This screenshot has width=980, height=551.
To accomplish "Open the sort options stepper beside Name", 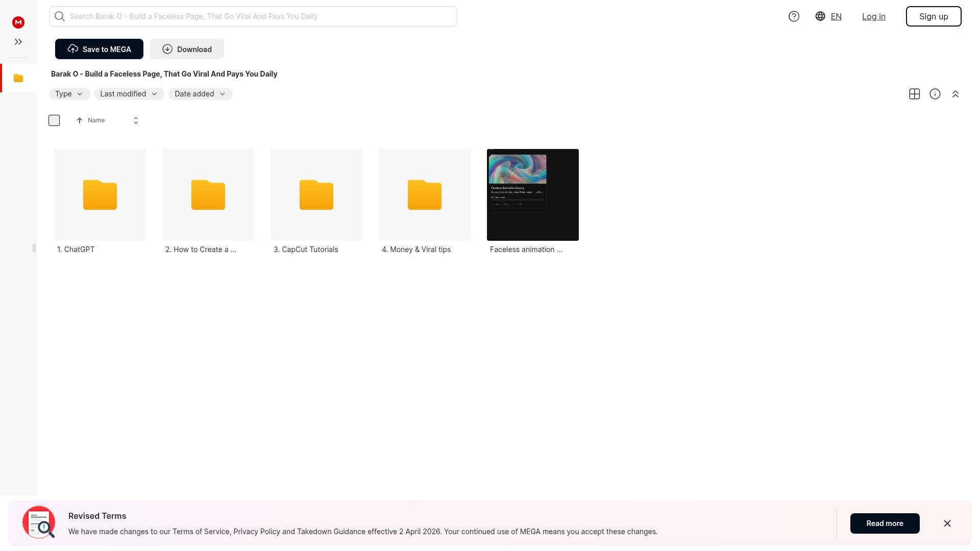I will tap(136, 120).
